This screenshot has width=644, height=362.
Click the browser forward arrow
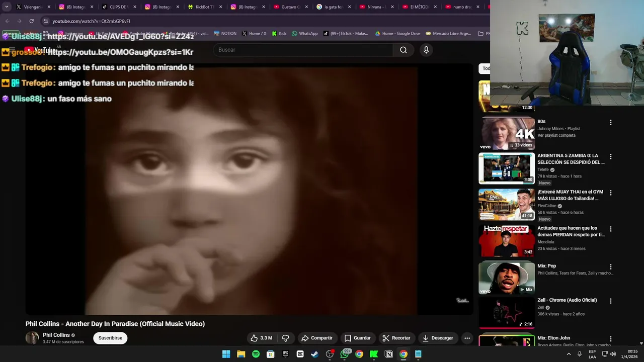pos(19,21)
